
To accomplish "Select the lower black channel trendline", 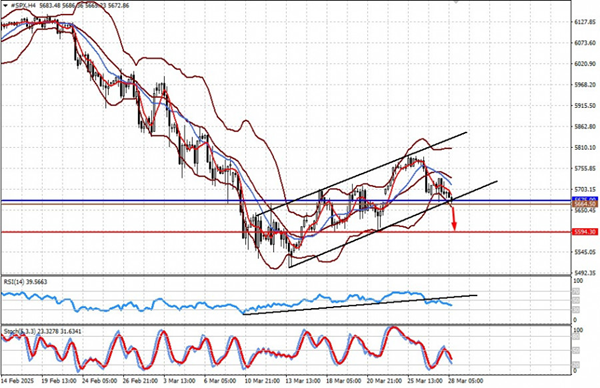I will pyautogui.click(x=393, y=224).
